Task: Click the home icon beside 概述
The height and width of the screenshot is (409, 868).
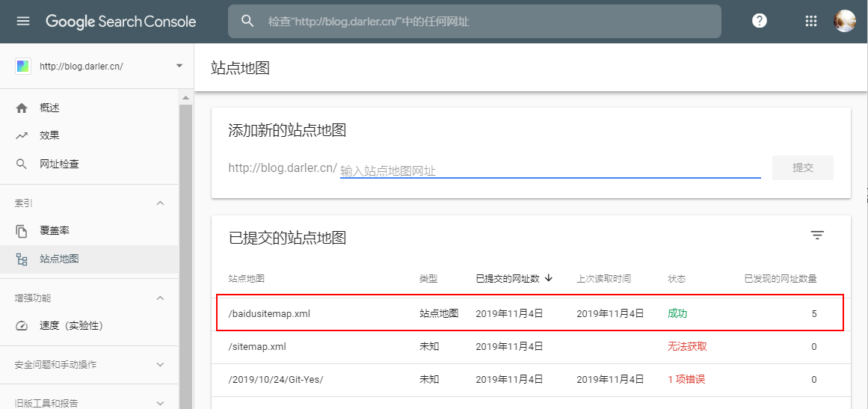Action: tap(22, 108)
